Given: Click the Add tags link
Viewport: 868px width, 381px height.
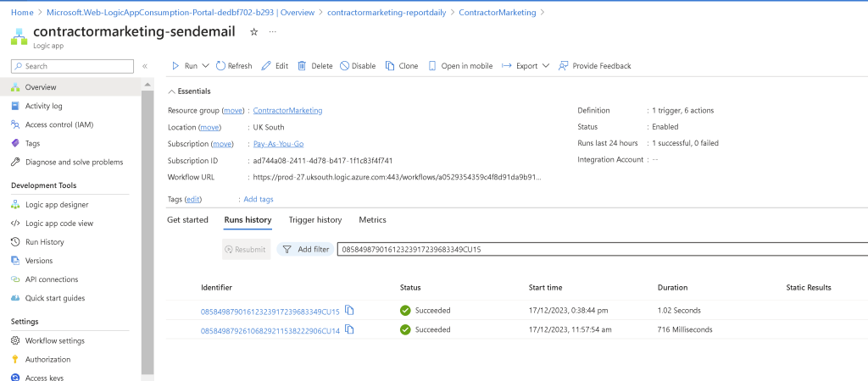Looking at the screenshot, I should pos(259,199).
